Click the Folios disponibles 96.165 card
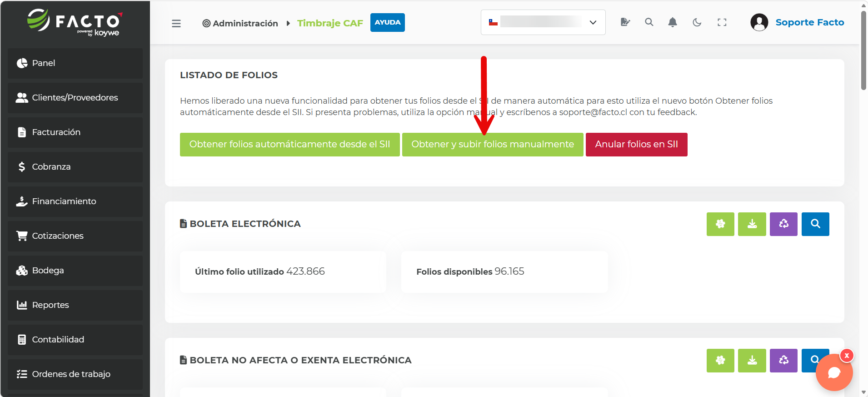Image resolution: width=868 pixels, height=397 pixels. pyautogui.click(x=504, y=272)
